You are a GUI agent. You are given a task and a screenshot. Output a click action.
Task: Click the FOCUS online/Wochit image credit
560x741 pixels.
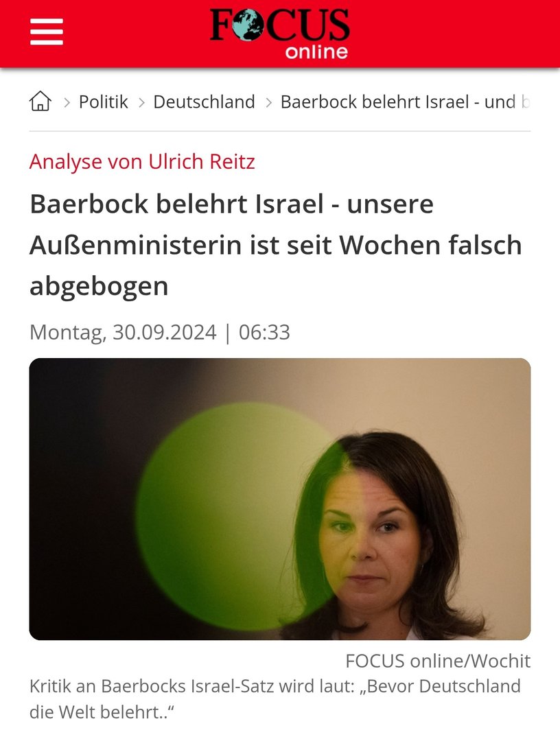(x=438, y=661)
